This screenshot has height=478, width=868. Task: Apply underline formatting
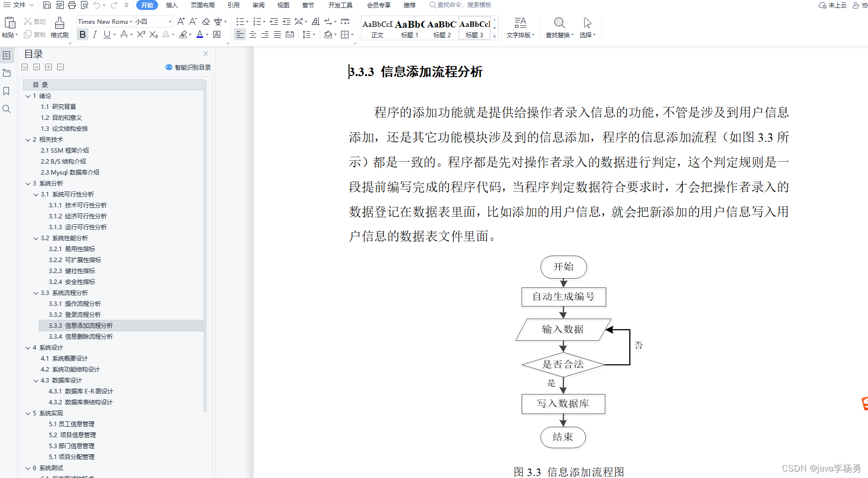point(106,35)
